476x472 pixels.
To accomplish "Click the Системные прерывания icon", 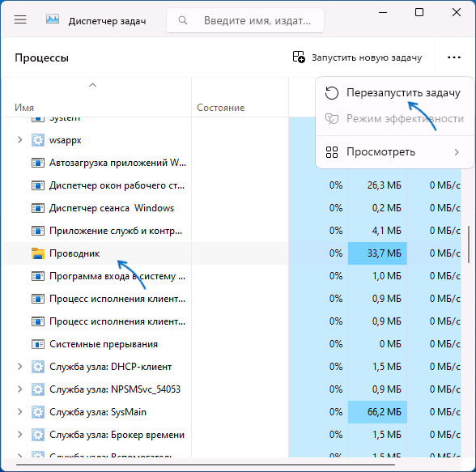I will [38, 344].
